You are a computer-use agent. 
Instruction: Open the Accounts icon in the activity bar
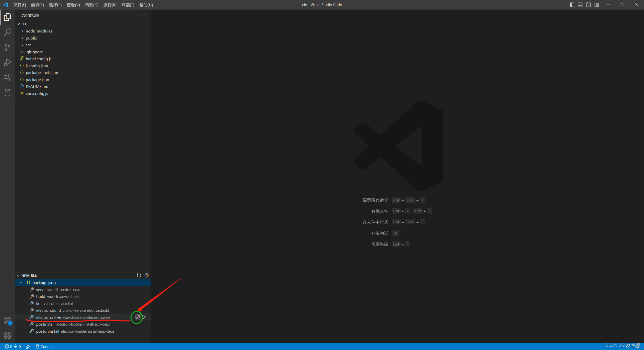8,321
